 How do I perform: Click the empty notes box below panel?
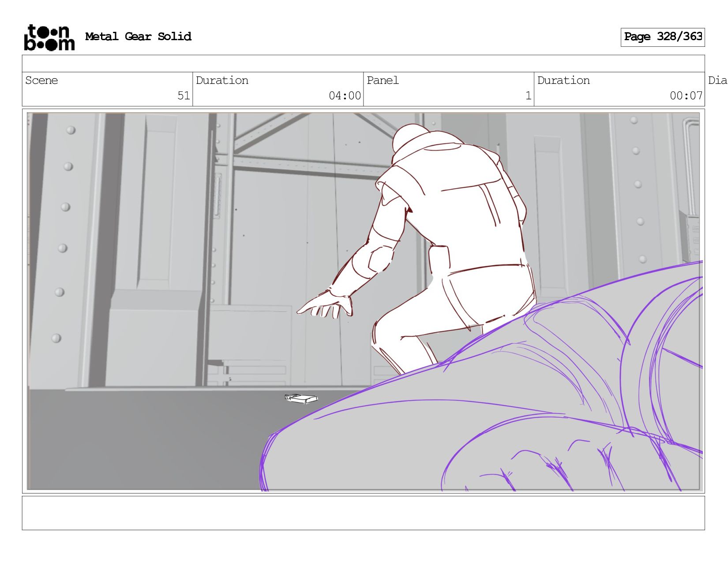(x=363, y=513)
